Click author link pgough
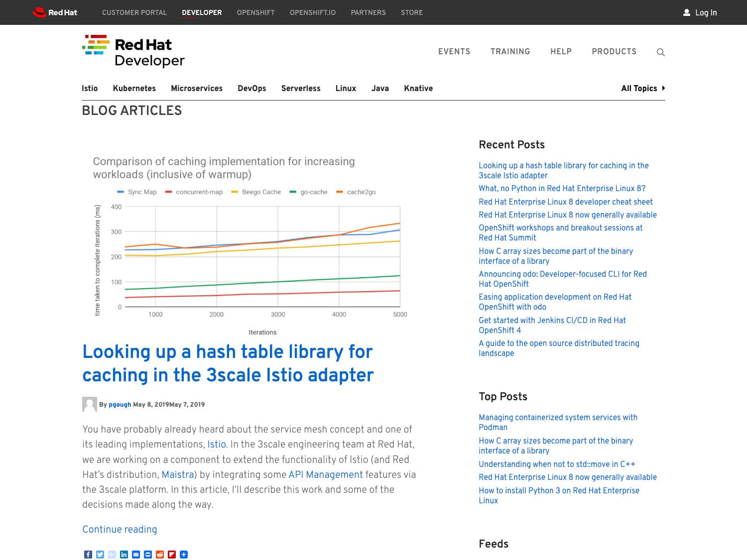747x560 pixels. [120, 404]
